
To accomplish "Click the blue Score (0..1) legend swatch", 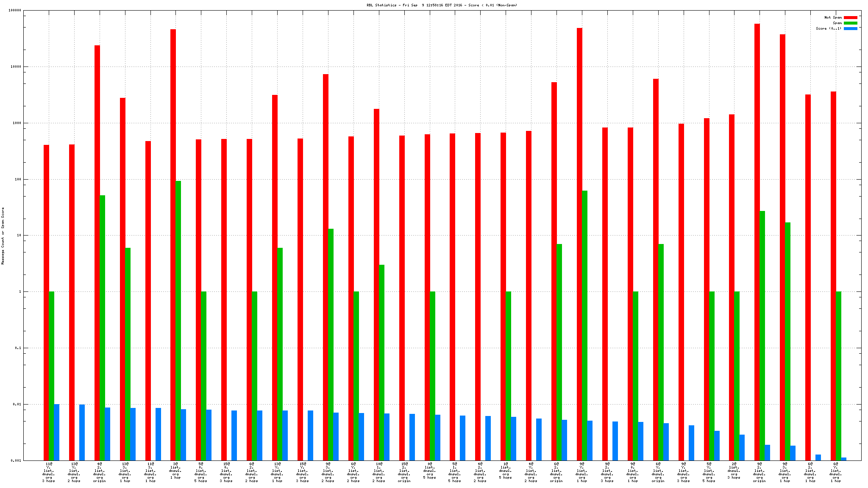I will coord(850,29).
